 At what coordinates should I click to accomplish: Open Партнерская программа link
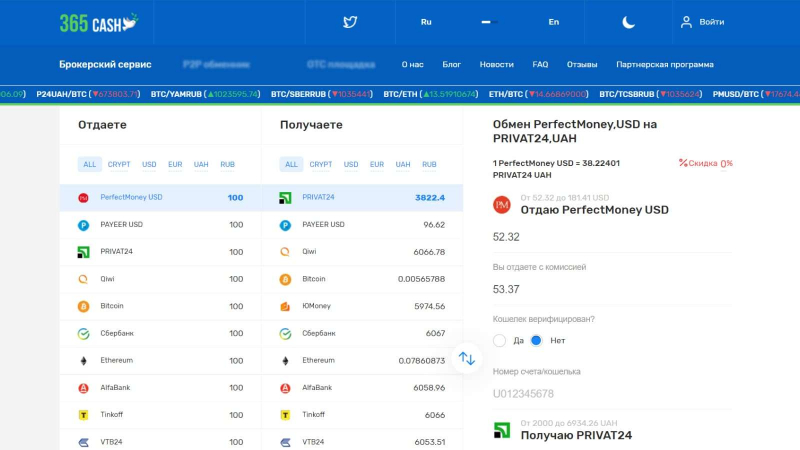(x=665, y=65)
